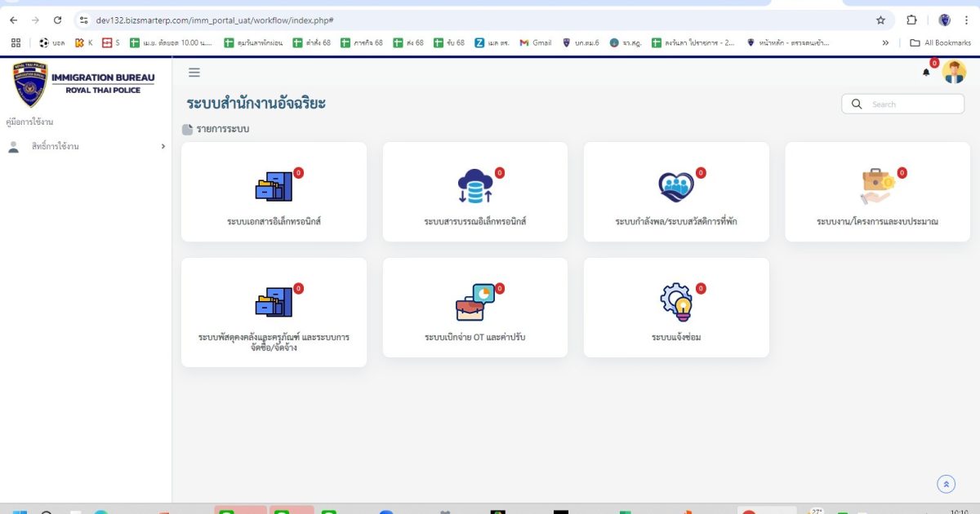Click the ระบบเบิกจ่าย OT briefcase chart icon
980x514 pixels.
pos(474,302)
